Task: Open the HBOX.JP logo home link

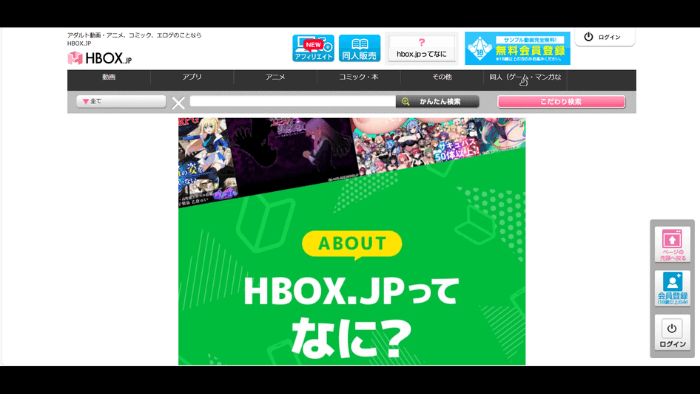Action: pyautogui.click(x=100, y=58)
